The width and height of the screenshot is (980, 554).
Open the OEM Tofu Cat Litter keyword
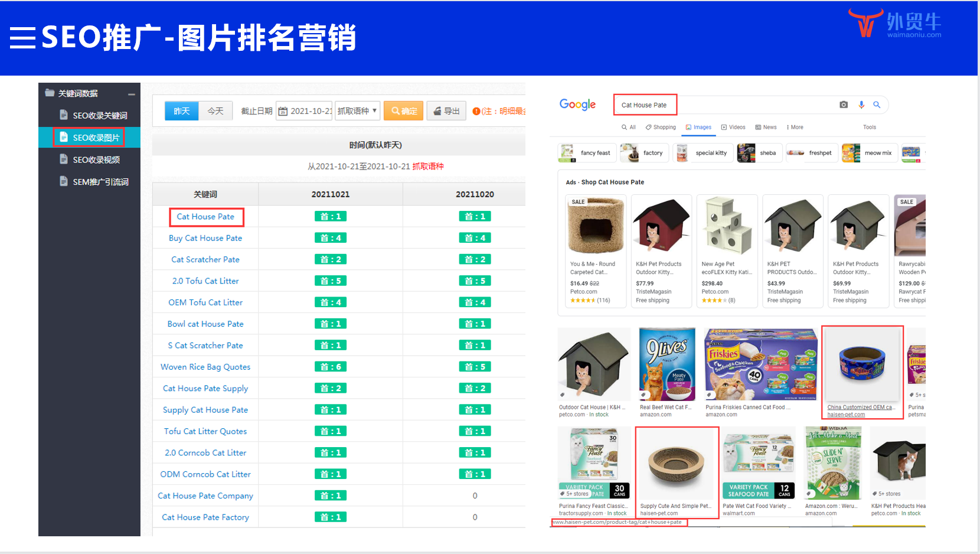pos(205,302)
